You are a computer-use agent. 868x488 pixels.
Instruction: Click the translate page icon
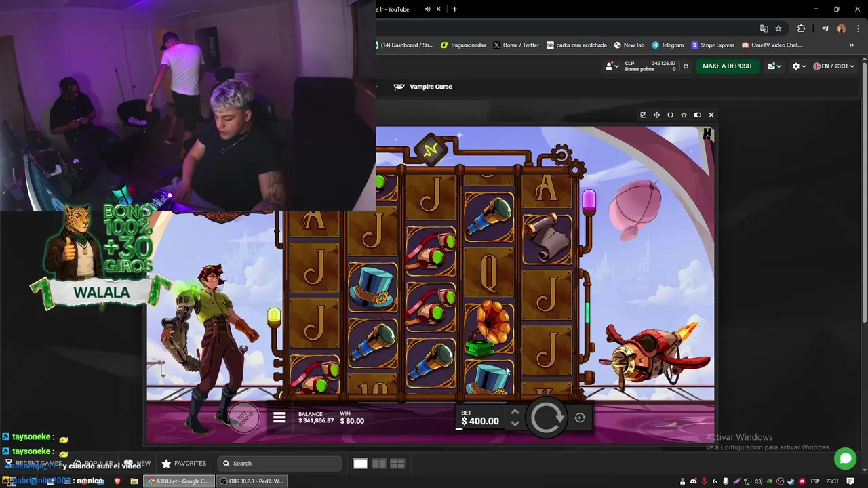pyautogui.click(x=764, y=28)
